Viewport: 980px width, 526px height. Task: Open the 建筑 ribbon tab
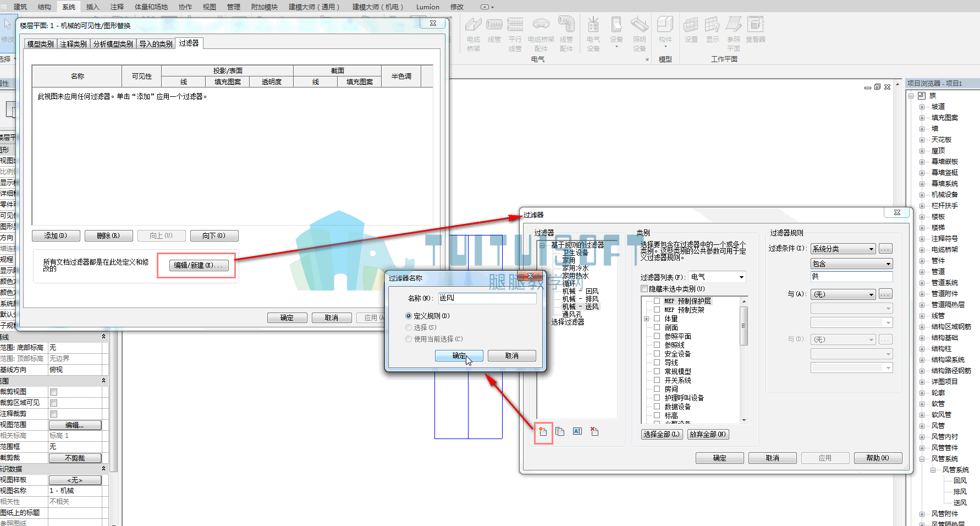[20, 7]
